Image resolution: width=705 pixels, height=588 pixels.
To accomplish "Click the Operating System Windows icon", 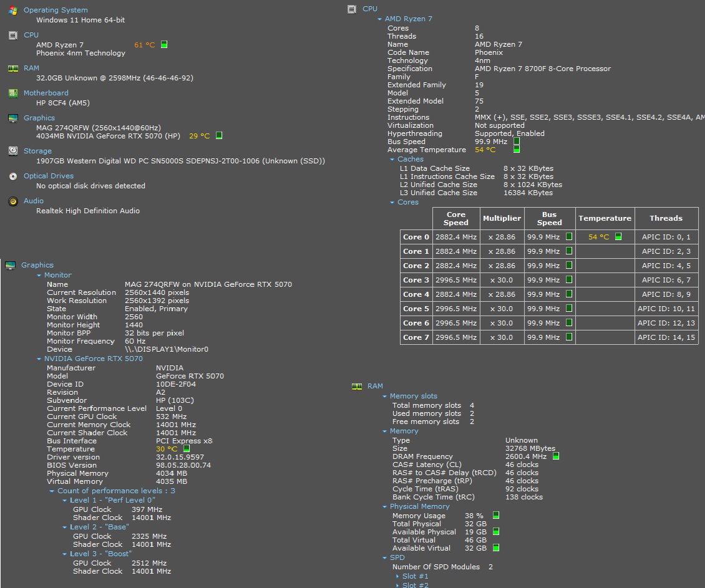I will coord(13,11).
